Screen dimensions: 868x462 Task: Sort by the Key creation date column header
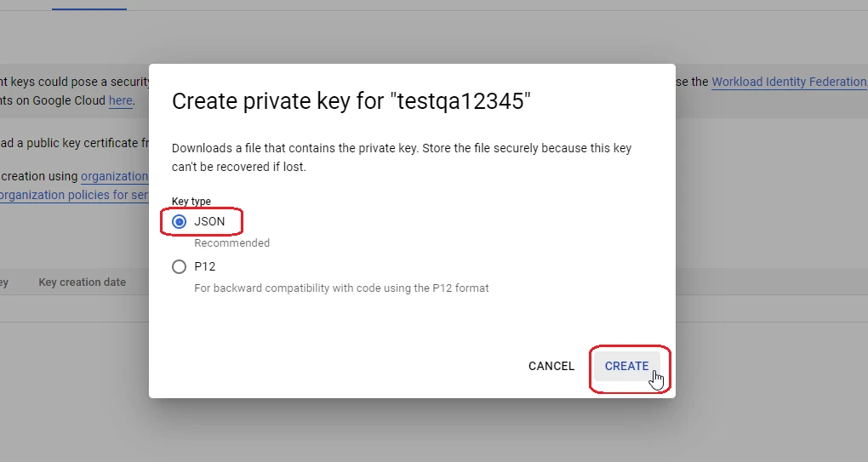point(82,282)
